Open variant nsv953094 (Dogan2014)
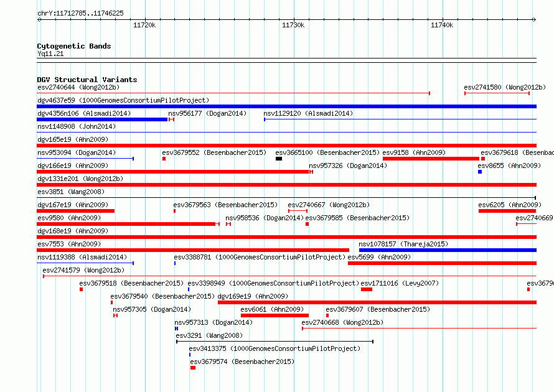Screen dimensions: 554x392 pyautogui.click(x=77, y=152)
